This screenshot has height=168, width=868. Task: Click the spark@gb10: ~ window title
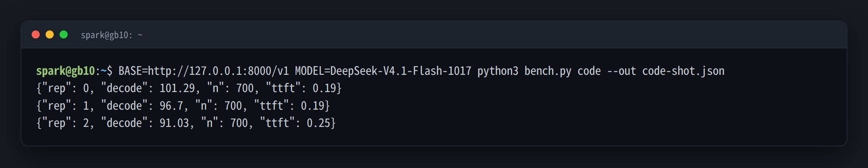pyautogui.click(x=112, y=35)
